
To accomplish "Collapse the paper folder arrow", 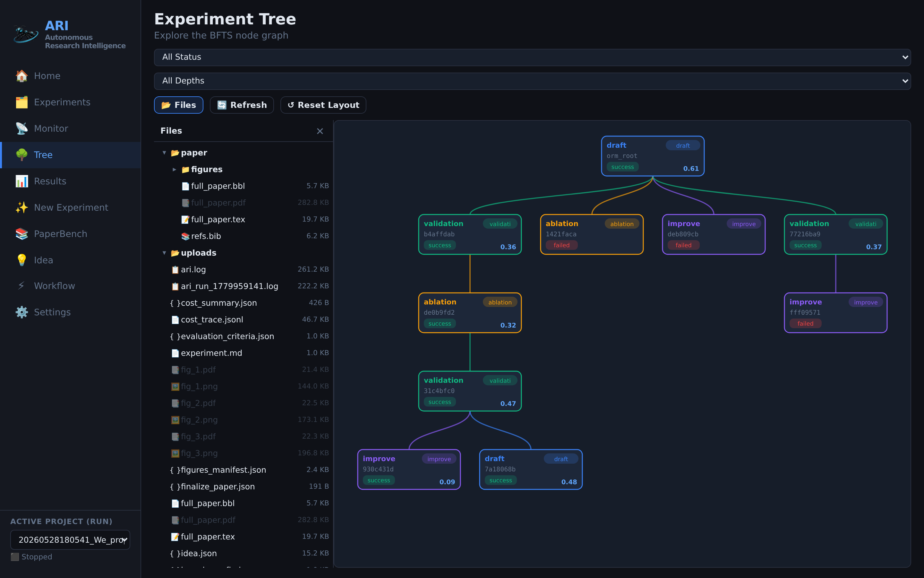I will click(x=164, y=153).
